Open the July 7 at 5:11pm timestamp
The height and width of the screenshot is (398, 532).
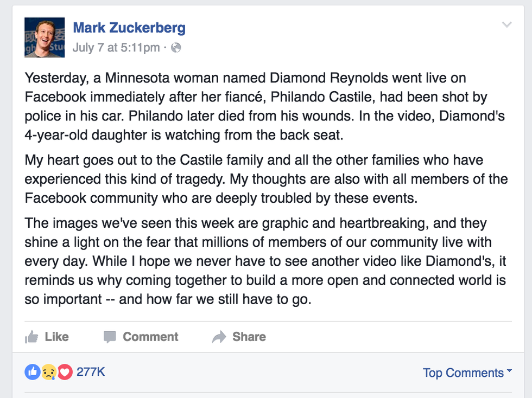click(116, 48)
